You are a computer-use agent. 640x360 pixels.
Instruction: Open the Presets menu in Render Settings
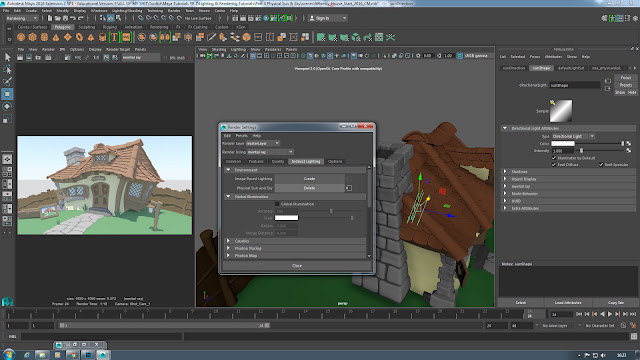click(242, 136)
